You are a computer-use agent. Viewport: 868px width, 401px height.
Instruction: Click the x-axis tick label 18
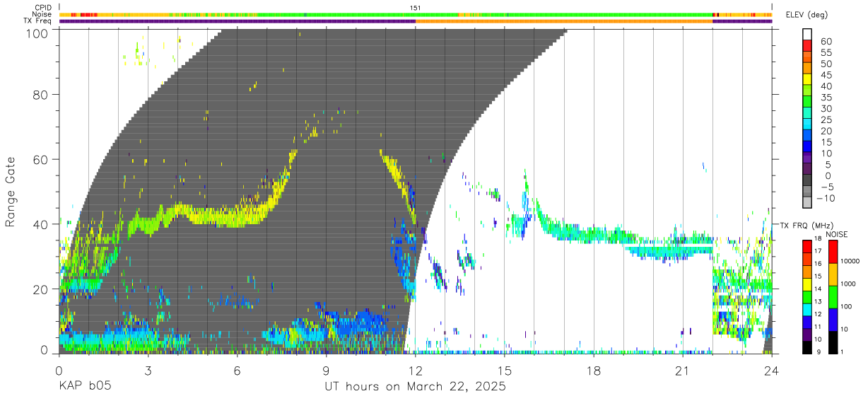(594, 371)
